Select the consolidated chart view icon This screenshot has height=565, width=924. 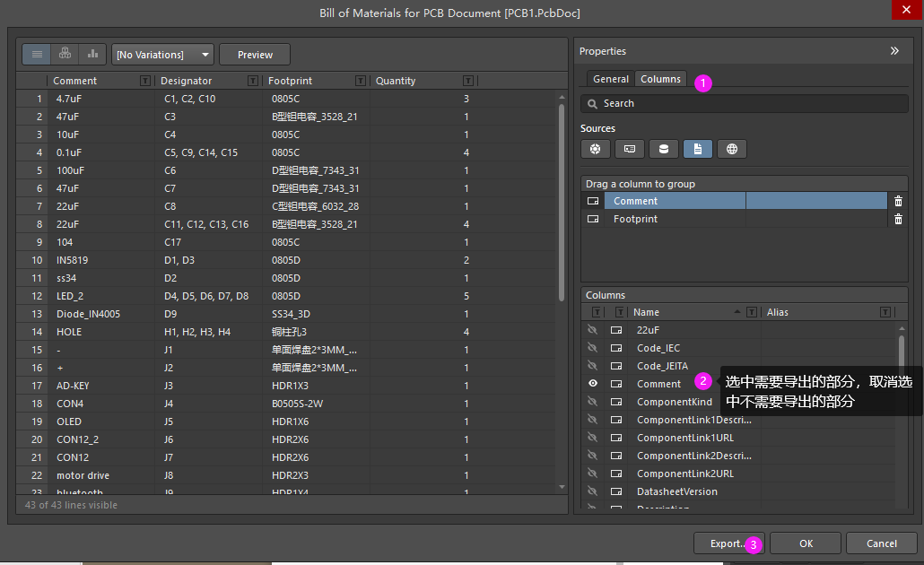[92, 54]
